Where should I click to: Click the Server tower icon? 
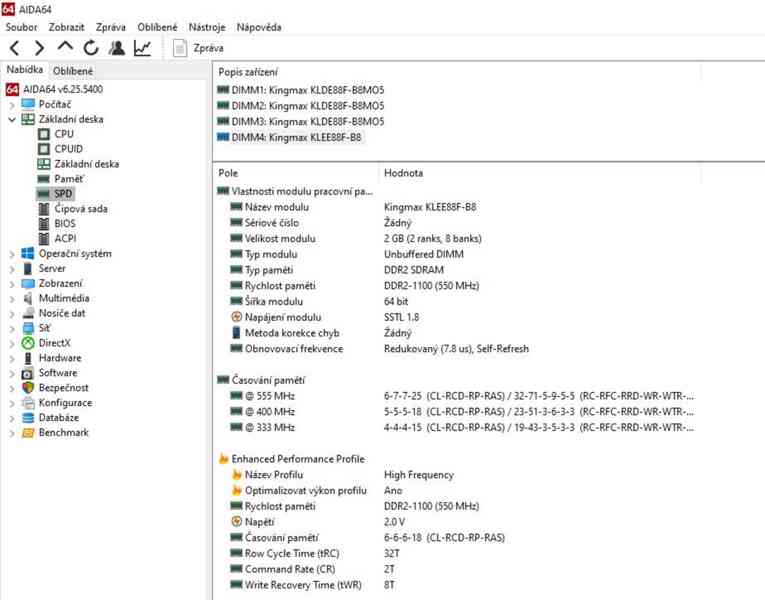[28, 269]
